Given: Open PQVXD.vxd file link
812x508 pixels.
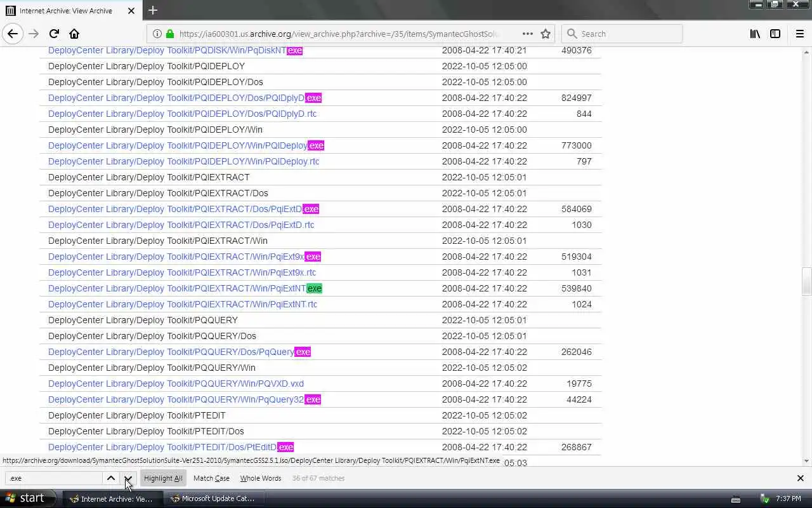Looking at the screenshot, I should tap(176, 384).
